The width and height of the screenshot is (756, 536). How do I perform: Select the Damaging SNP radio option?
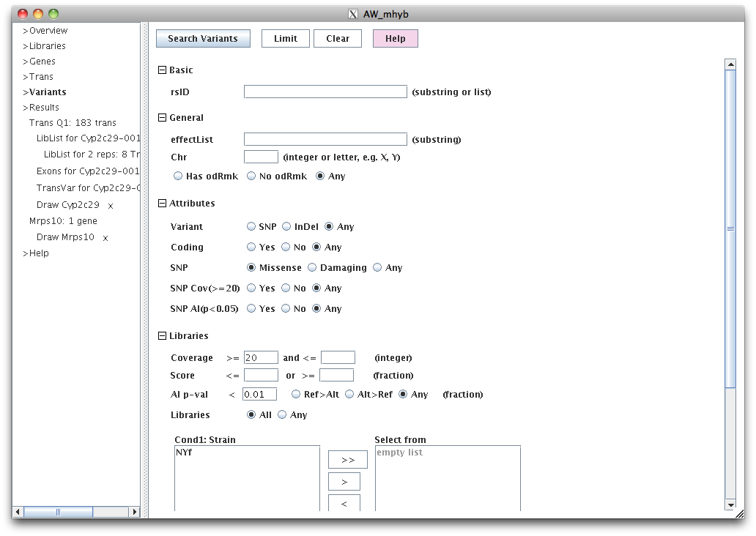[313, 268]
